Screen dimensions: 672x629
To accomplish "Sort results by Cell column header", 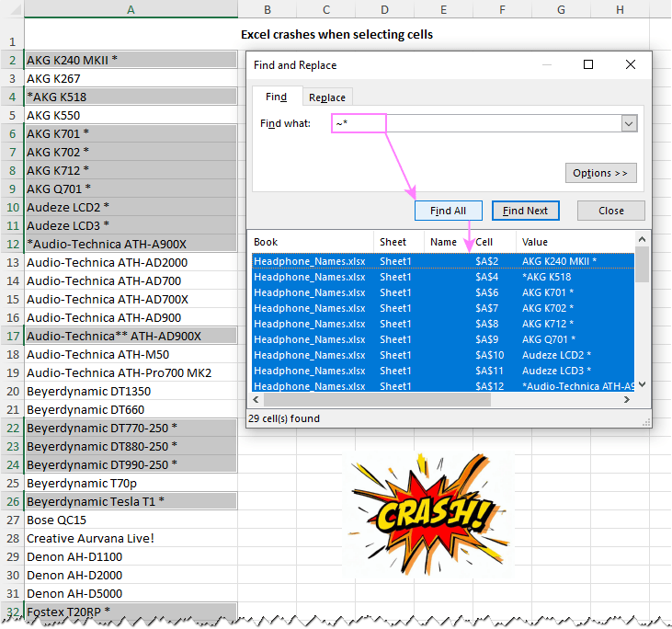I will (494, 242).
